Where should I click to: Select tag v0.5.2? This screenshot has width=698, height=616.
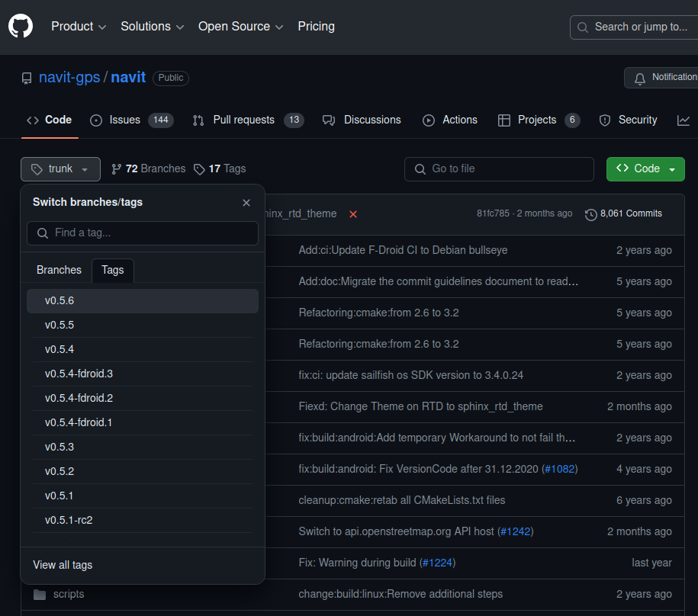pos(143,471)
